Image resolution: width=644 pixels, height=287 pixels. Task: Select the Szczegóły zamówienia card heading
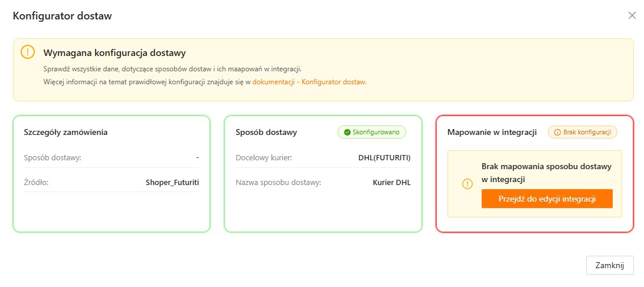coord(66,132)
